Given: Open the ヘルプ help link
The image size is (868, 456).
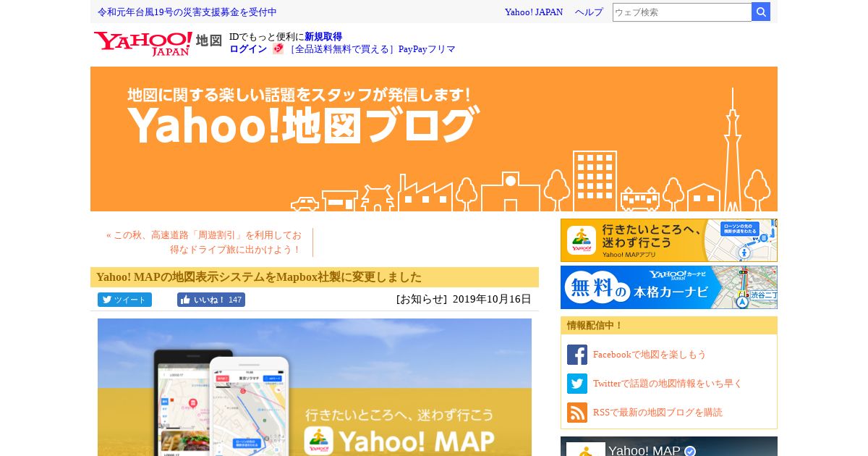Looking at the screenshot, I should [x=589, y=12].
